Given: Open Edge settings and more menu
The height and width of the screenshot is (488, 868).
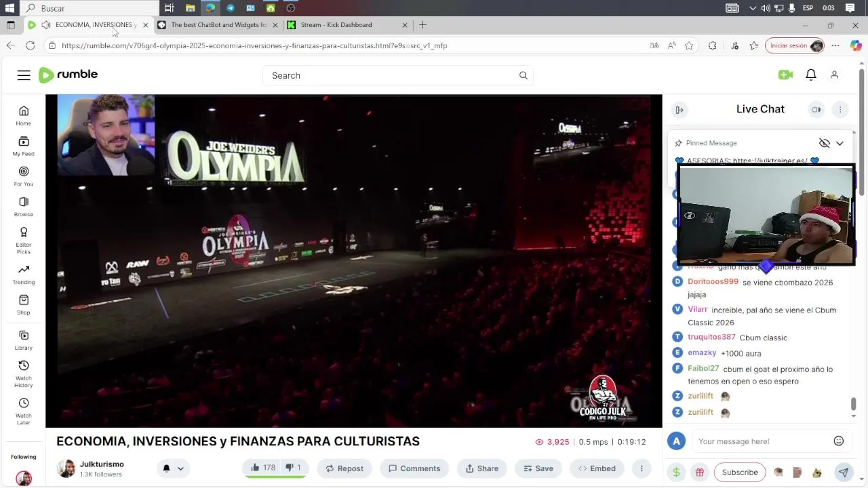Looking at the screenshot, I should [835, 45].
